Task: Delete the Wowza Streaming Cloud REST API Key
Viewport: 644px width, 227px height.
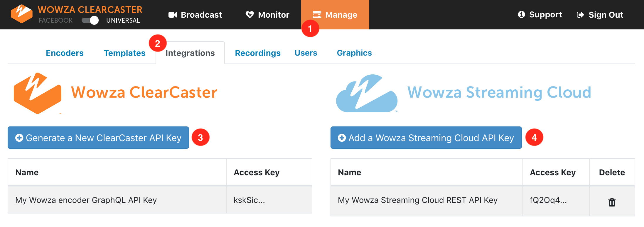Action: point(612,202)
